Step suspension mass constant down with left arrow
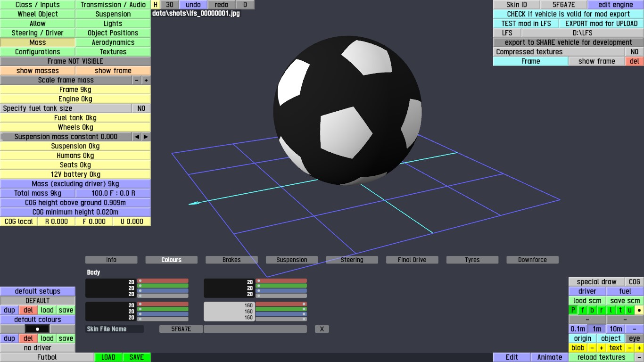Screen dimensions: 644x362 [137, 137]
